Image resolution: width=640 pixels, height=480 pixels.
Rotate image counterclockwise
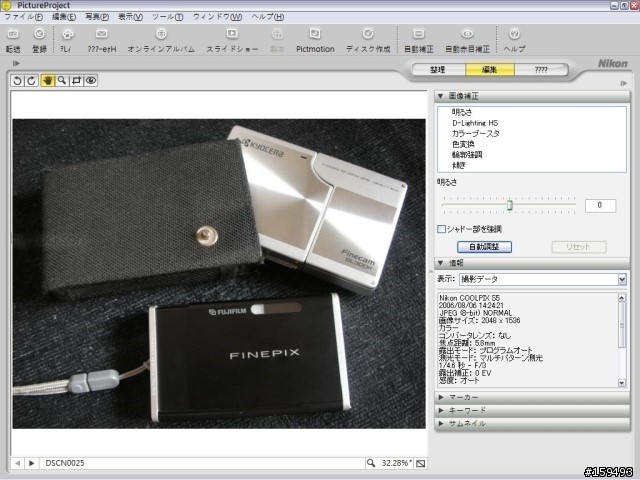click(x=17, y=80)
